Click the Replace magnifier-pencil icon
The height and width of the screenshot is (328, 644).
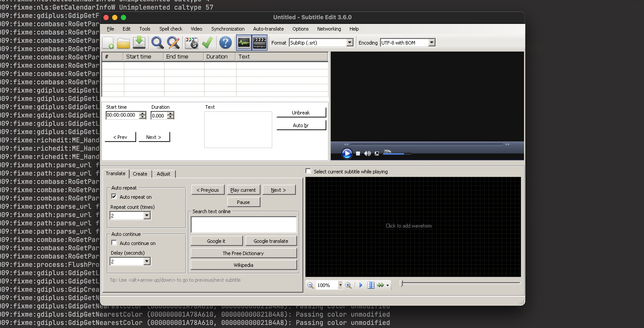coord(173,43)
